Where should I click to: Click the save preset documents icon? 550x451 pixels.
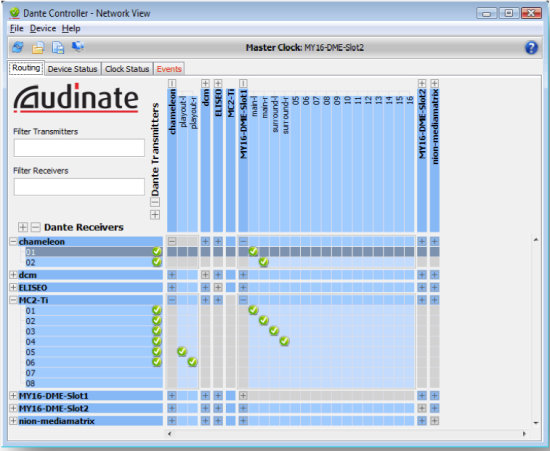tap(58, 47)
